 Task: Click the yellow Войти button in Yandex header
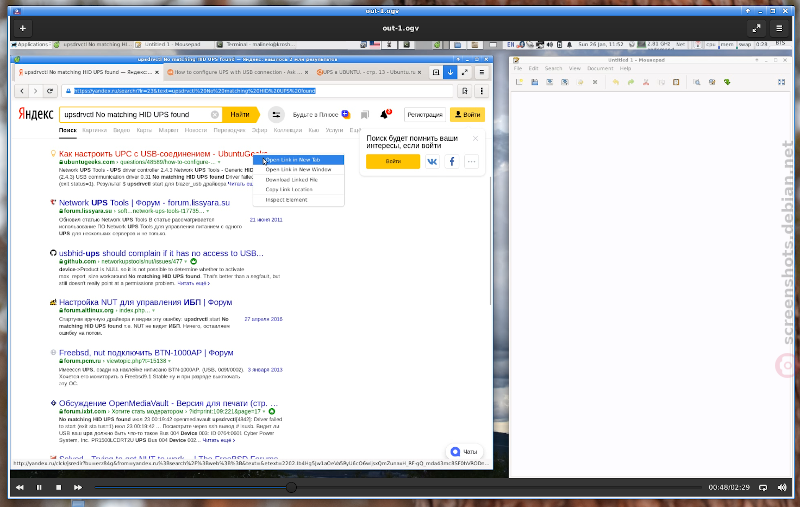(467, 115)
